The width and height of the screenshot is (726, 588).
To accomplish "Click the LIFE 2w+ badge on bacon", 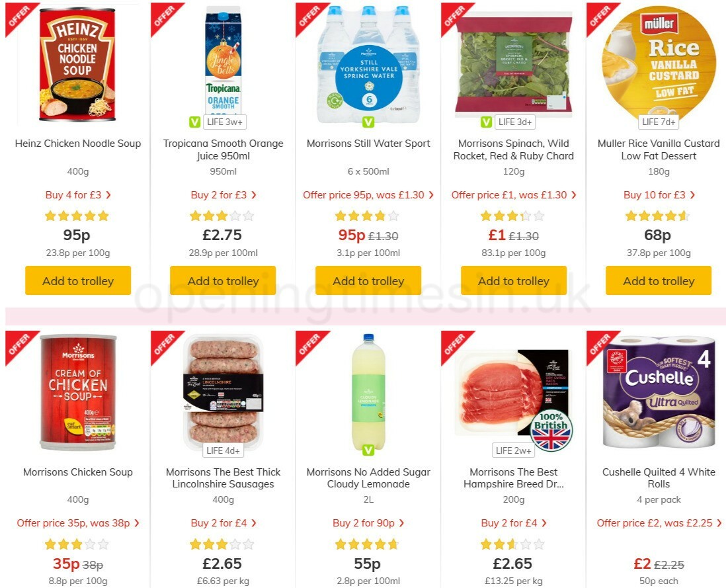I will point(514,450).
